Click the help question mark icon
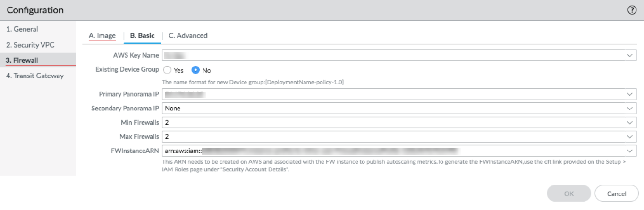Image resolution: width=644 pixels, height=210 pixels. [x=633, y=10]
